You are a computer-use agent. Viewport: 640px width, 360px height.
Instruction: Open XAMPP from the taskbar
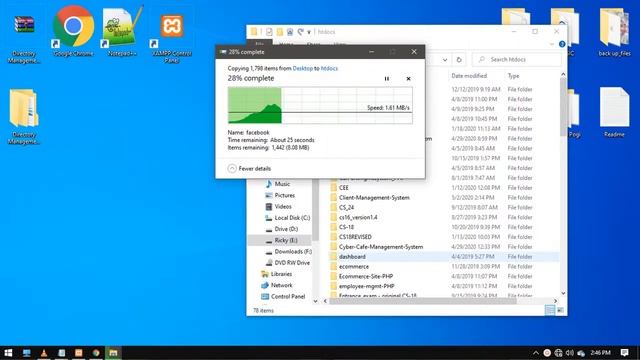[x=78, y=353]
